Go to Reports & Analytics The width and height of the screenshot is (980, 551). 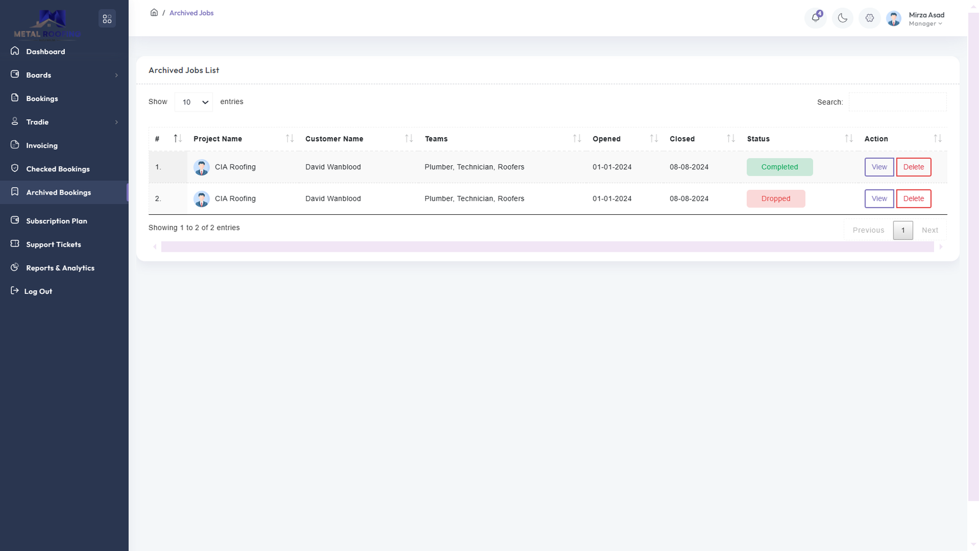pos(60,268)
